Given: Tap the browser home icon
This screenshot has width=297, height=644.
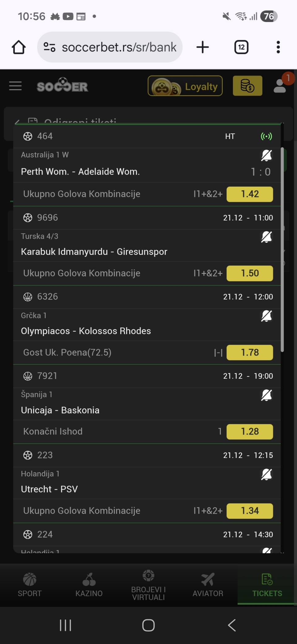Looking at the screenshot, I should [19, 47].
